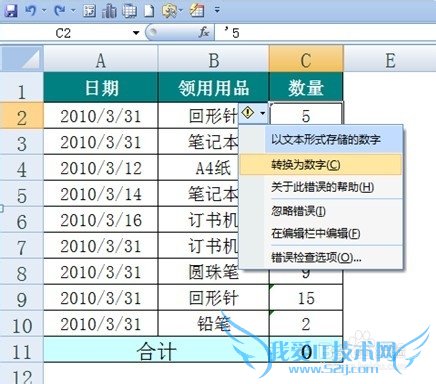Click 回形针 cell in row 9

[213, 298]
